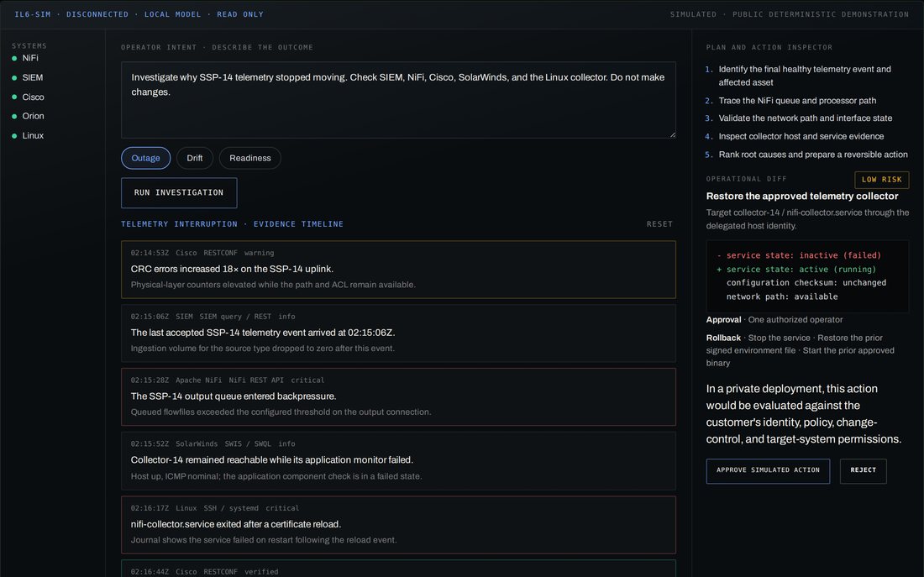Image resolution: width=924 pixels, height=577 pixels.
Task: Click 'Queued flowfiles exceeded the configured threshold' detail text
Action: coord(281,412)
